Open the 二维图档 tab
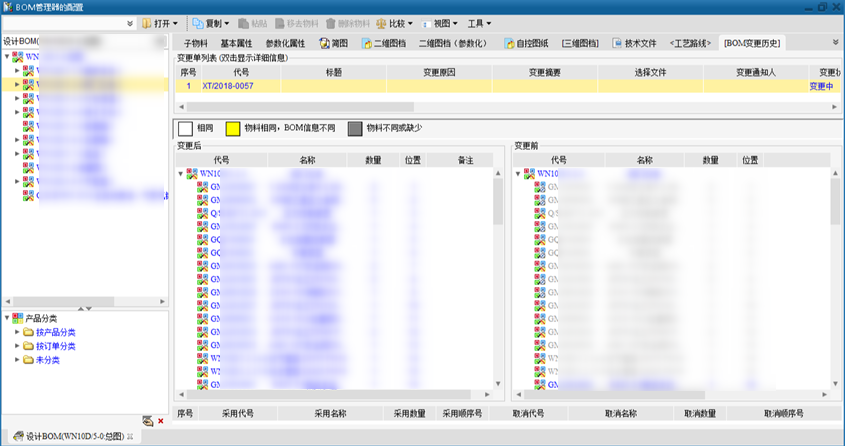This screenshot has height=446, width=845. pyautogui.click(x=384, y=43)
